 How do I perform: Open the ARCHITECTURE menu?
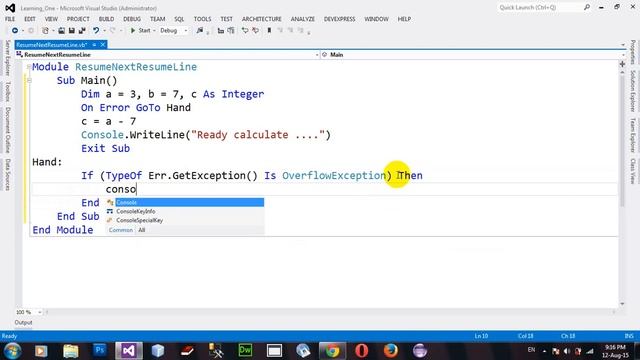262,19
